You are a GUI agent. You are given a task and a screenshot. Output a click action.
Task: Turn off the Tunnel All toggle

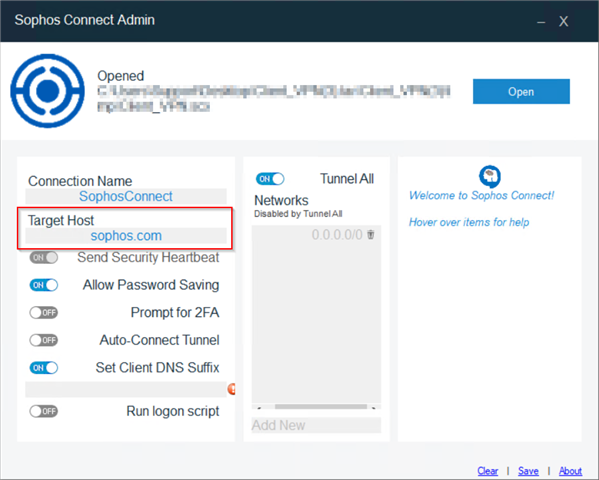(x=270, y=179)
